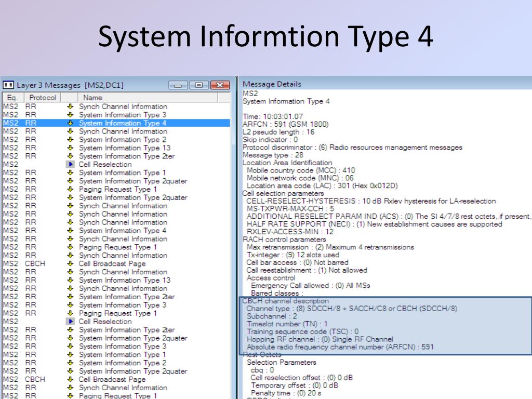Click 'Cell reselection offset : (0) 0 dB' line

point(302,378)
